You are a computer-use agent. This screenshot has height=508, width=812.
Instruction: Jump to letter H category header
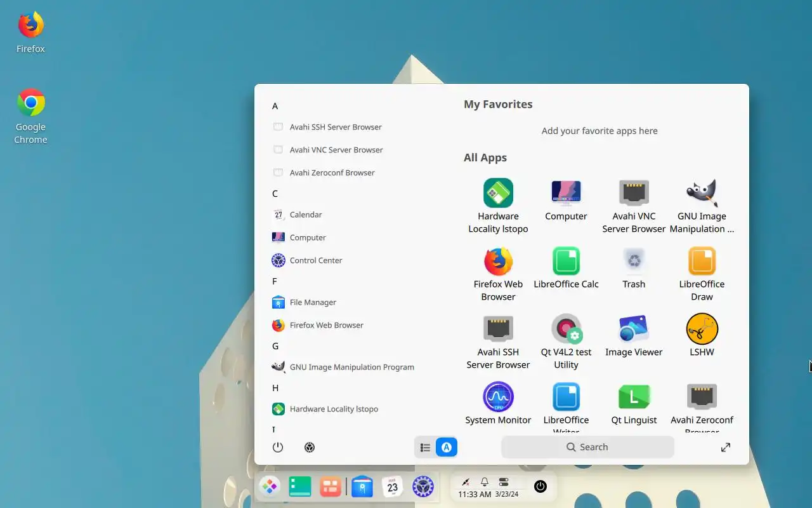pos(275,388)
